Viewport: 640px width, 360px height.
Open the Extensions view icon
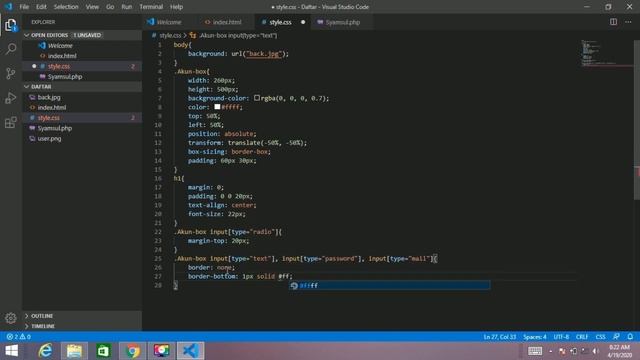(x=11, y=122)
